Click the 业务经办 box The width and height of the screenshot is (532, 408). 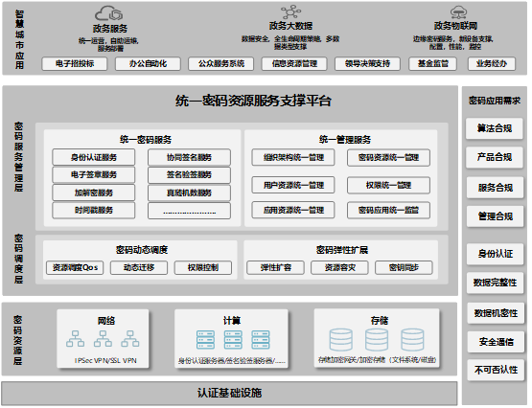click(492, 64)
